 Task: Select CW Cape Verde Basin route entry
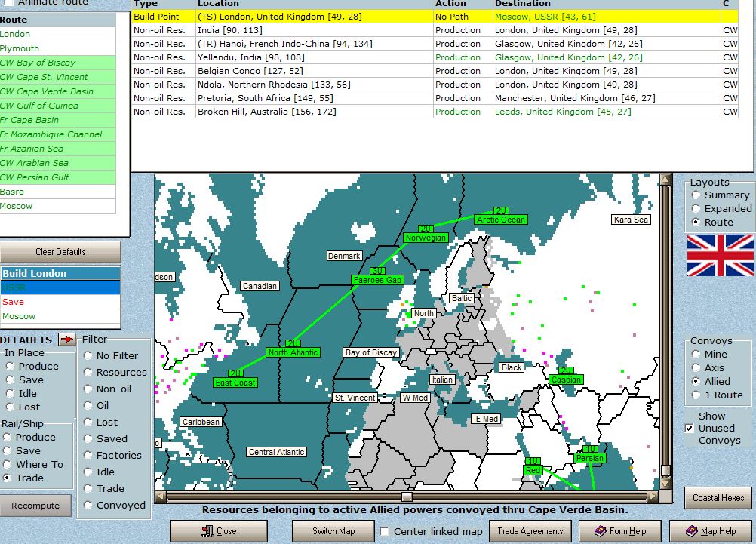(58, 91)
